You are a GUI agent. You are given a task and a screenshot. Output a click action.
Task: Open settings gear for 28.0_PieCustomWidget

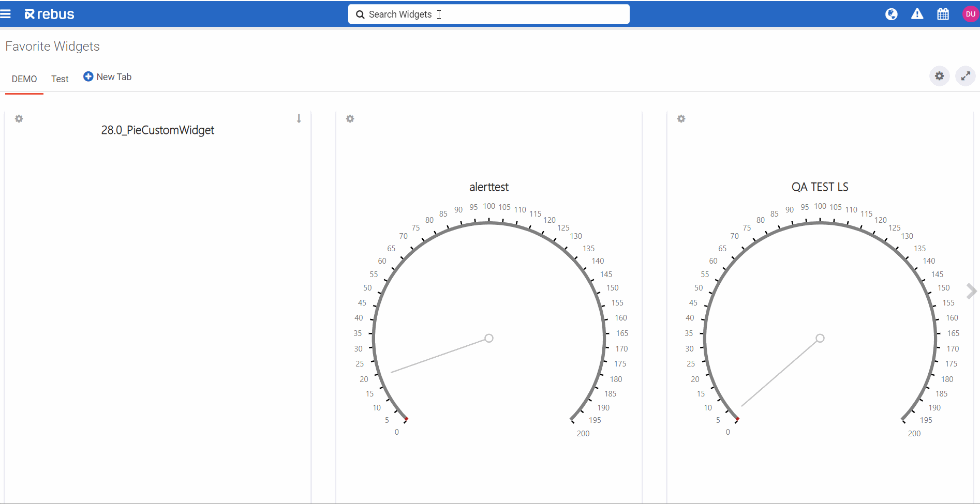(x=19, y=119)
